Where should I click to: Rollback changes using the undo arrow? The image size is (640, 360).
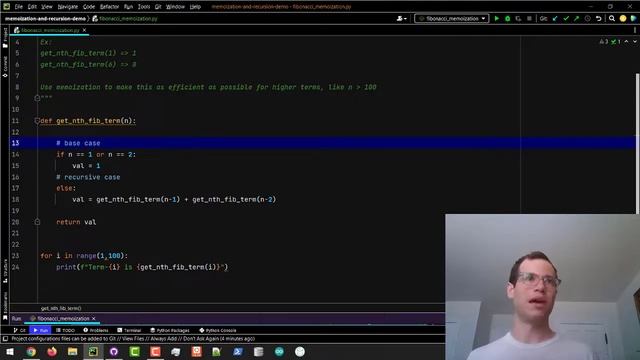(598, 18)
